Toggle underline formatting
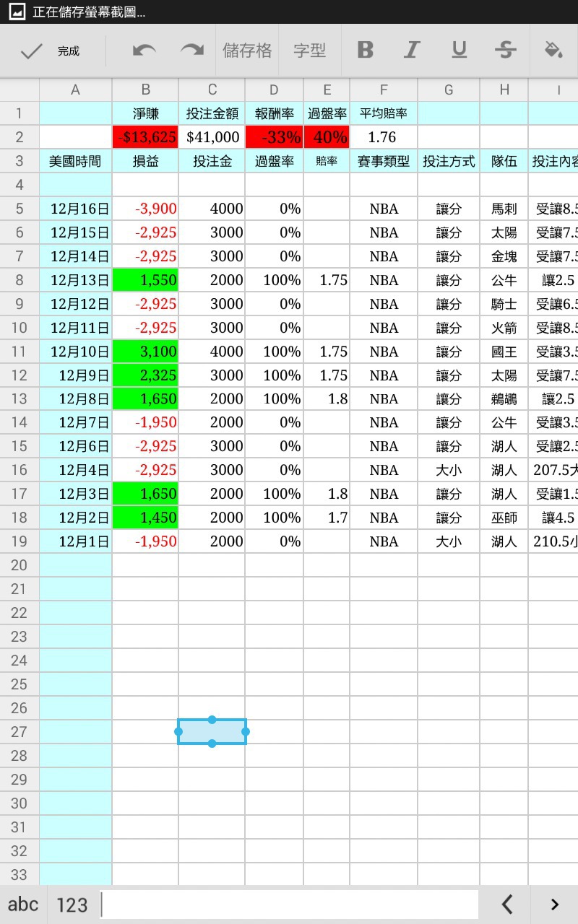 click(459, 51)
